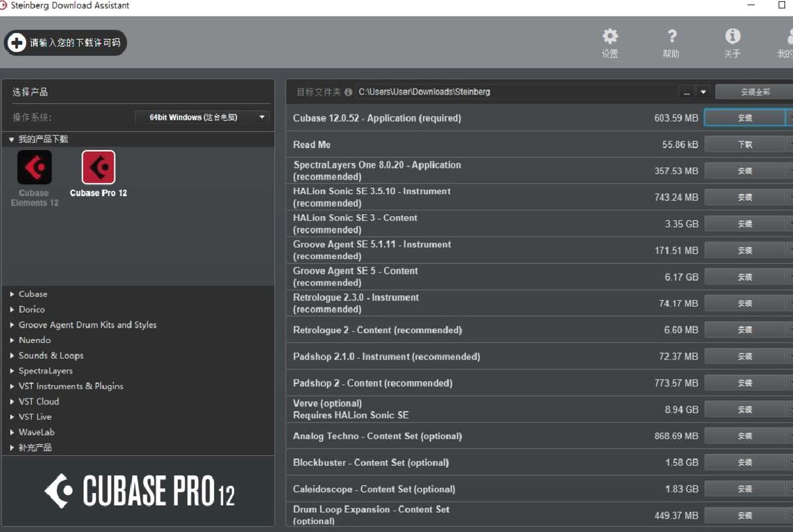793x532 pixels.
Task: Click the text 'Caleidoscope - Content Set (optional)'
Action: pyautogui.click(x=375, y=489)
